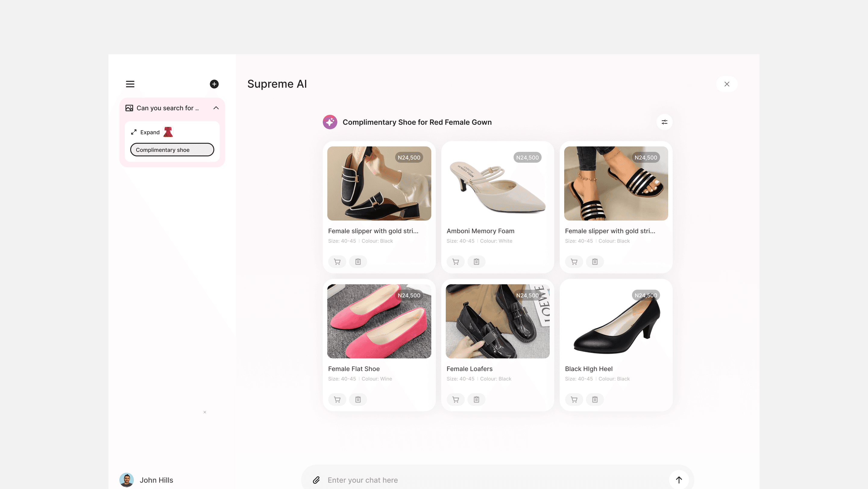Open the hamburger menu in sidebar
The image size is (868, 489).
[x=130, y=84]
